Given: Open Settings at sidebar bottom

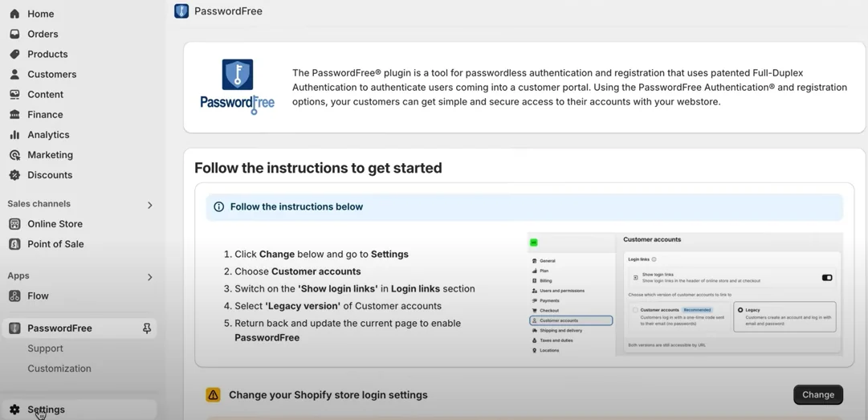Looking at the screenshot, I should click(x=79, y=410).
